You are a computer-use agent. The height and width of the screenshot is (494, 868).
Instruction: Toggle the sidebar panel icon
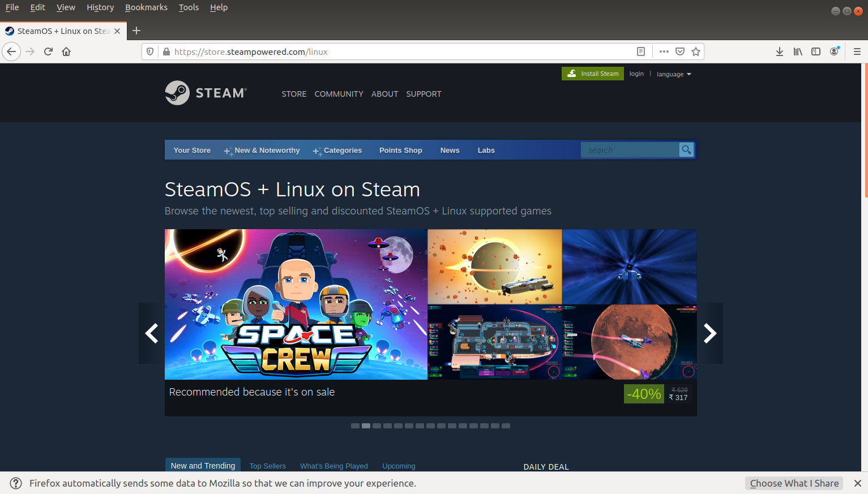pyautogui.click(x=816, y=51)
